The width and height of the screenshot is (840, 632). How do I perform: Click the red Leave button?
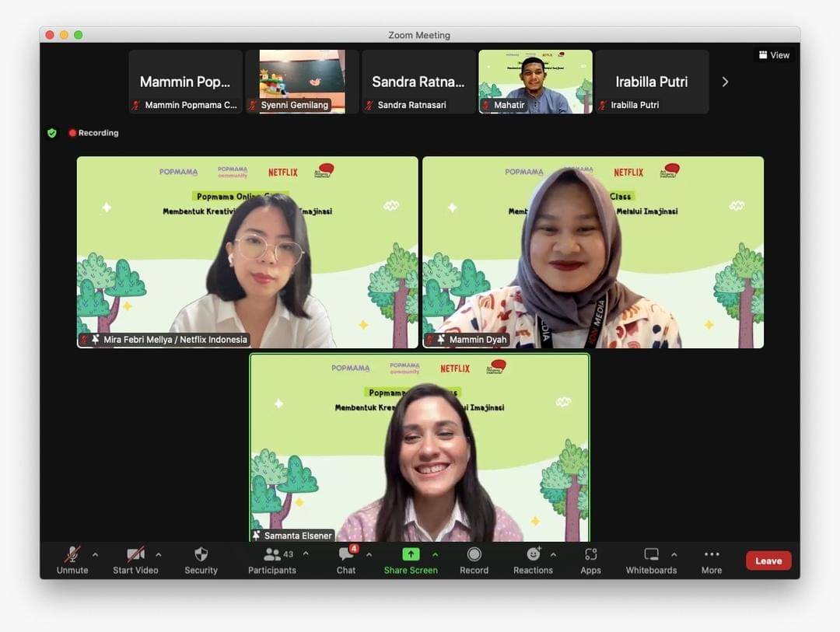coord(768,560)
